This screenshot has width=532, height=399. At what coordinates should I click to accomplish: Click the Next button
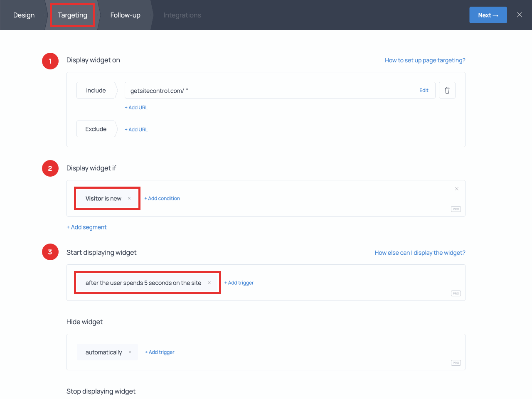488,15
